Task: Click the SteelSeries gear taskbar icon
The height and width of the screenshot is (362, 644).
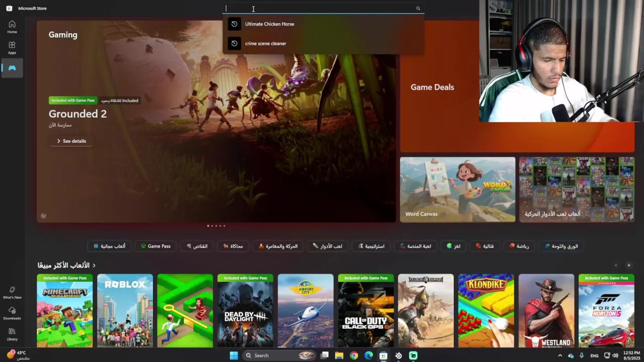Action: point(398,355)
